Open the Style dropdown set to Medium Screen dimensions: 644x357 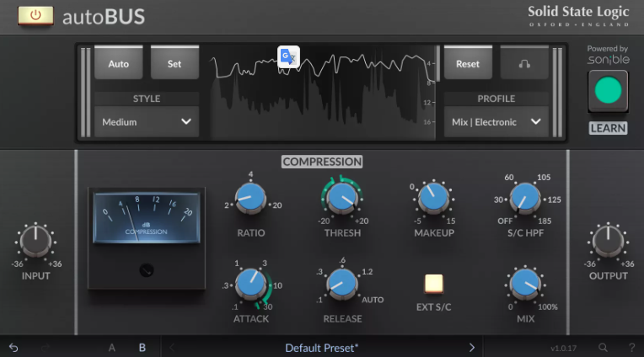click(x=147, y=121)
